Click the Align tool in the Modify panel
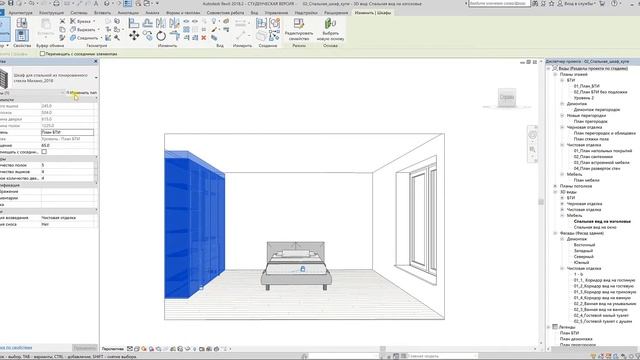 (133, 23)
